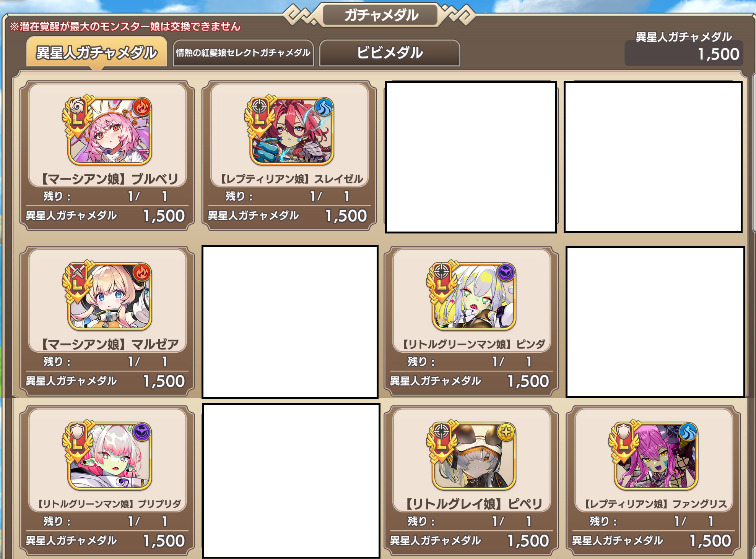The width and height of the screenshot is (756, 559).
Task: Tap the スレイゼル character portrait
Action: pyautogui.click(x=292, y=131)
